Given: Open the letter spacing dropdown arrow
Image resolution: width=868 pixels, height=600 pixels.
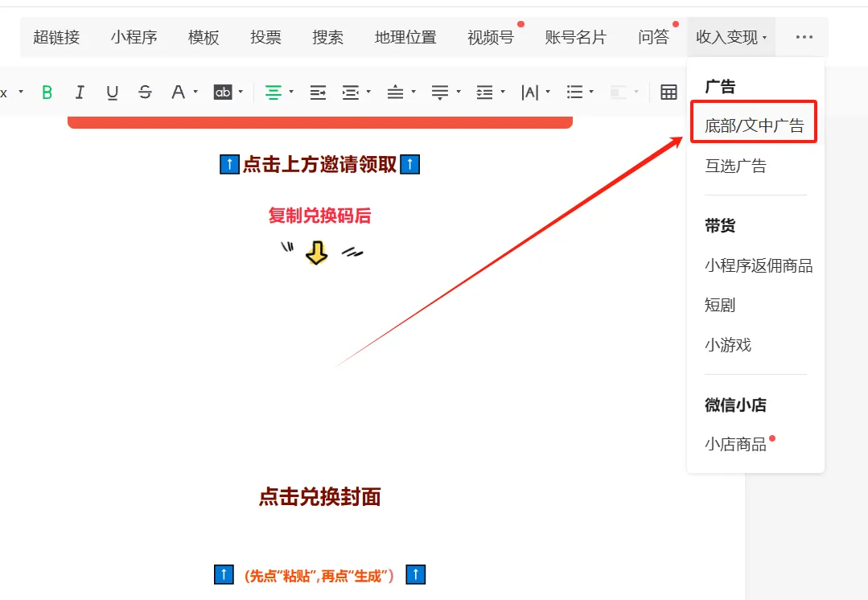Looking at the screenshot, I should click(548, 92).
